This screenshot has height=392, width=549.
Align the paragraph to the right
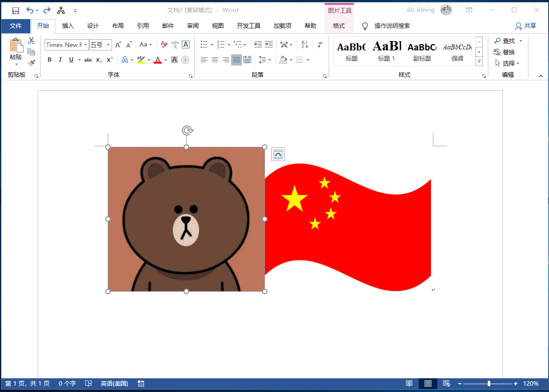[226, 60]
